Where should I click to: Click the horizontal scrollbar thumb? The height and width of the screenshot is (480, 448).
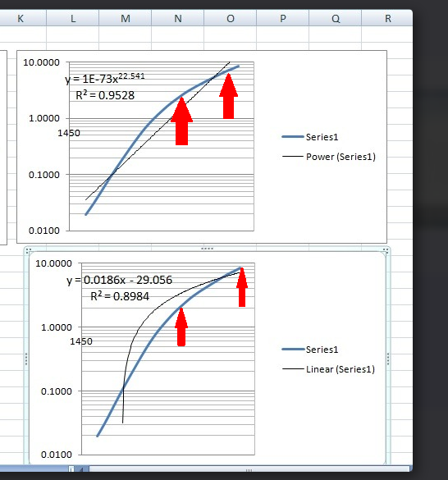249,469
